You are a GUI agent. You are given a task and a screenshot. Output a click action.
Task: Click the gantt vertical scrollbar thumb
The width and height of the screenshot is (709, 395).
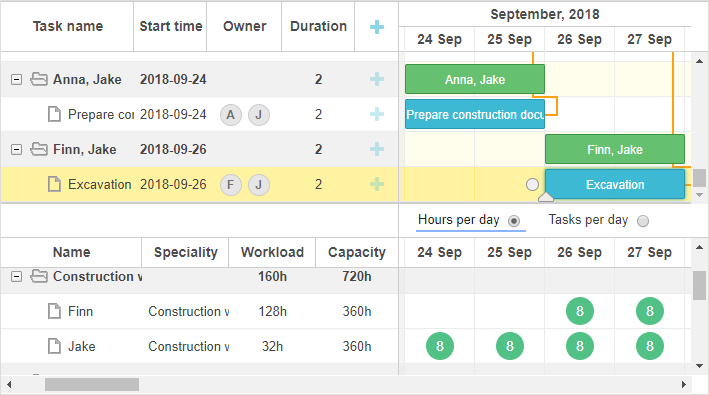(x=700, y=178)
